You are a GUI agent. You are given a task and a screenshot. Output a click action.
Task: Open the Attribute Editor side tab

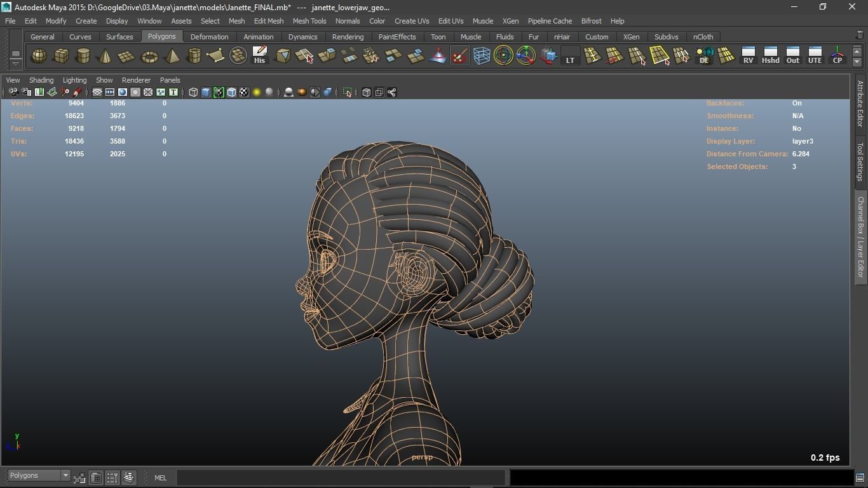860,104
